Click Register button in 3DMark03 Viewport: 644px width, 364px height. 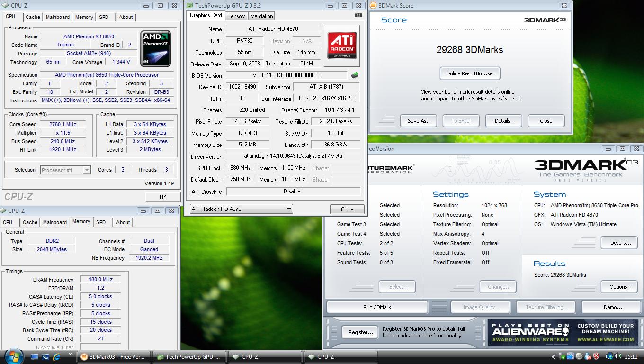[360, 333]
